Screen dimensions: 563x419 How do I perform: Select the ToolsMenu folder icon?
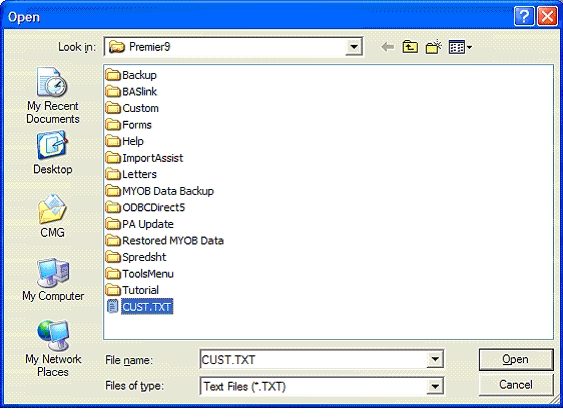[x=113, y=274]
